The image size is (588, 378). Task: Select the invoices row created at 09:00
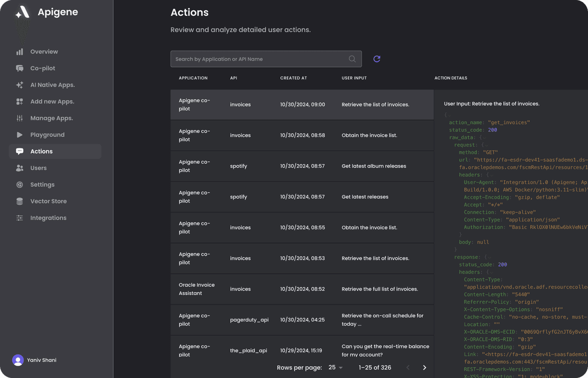click(302, 104)
